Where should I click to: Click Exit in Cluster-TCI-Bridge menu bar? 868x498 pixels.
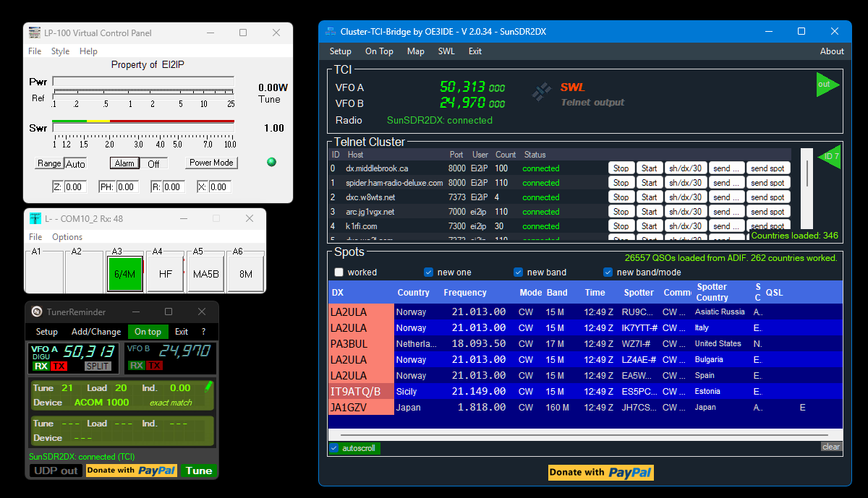click(475, 51)
